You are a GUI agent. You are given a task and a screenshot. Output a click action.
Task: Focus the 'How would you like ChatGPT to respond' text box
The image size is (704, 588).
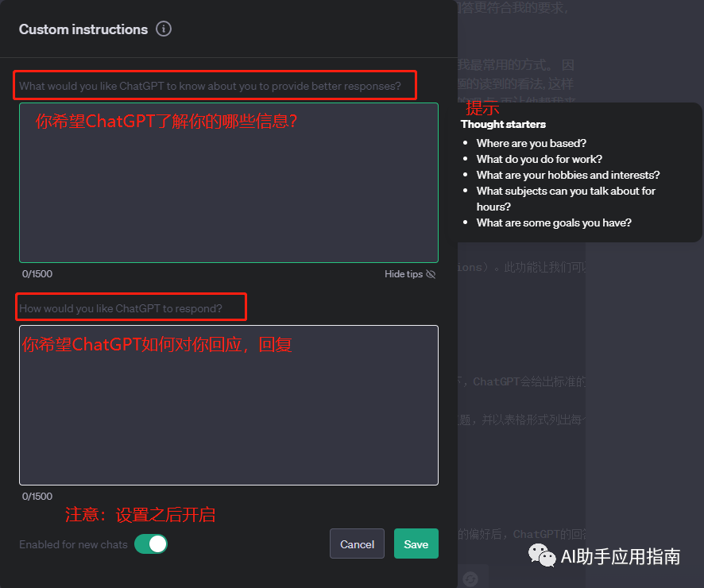tap(229, 405)
